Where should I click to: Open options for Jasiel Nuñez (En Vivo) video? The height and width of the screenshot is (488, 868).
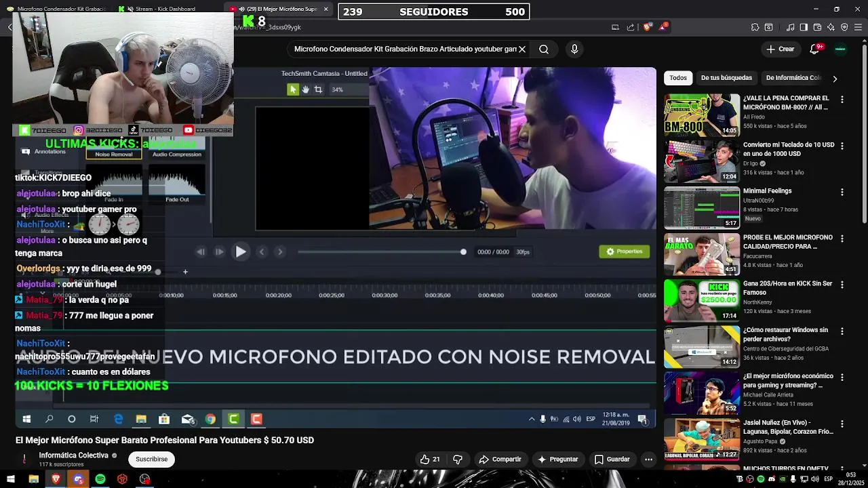pyautogui.click(x=842, y=423)
